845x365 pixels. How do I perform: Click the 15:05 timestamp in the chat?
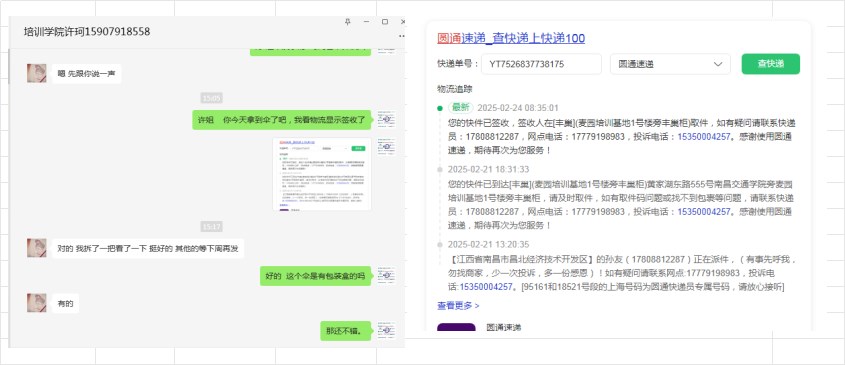211,98
